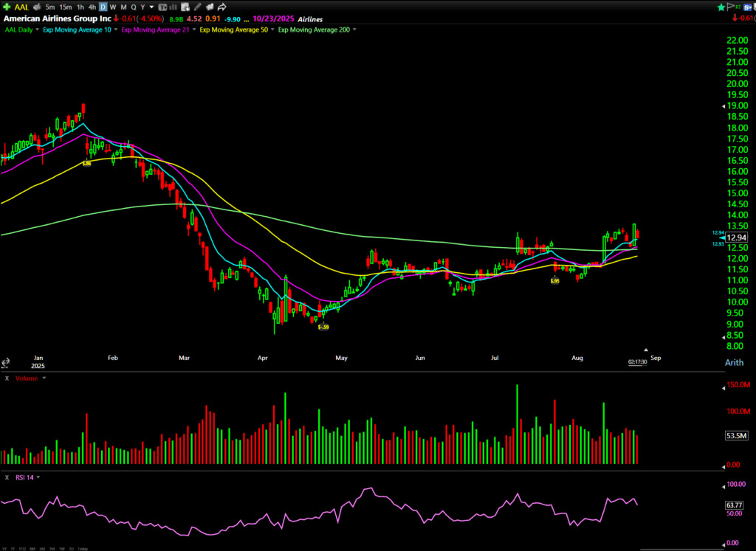Viewport: 756px width, 551px height.
Task: Click the folder layouts icon in toolbar
Action: click(210, 7)
